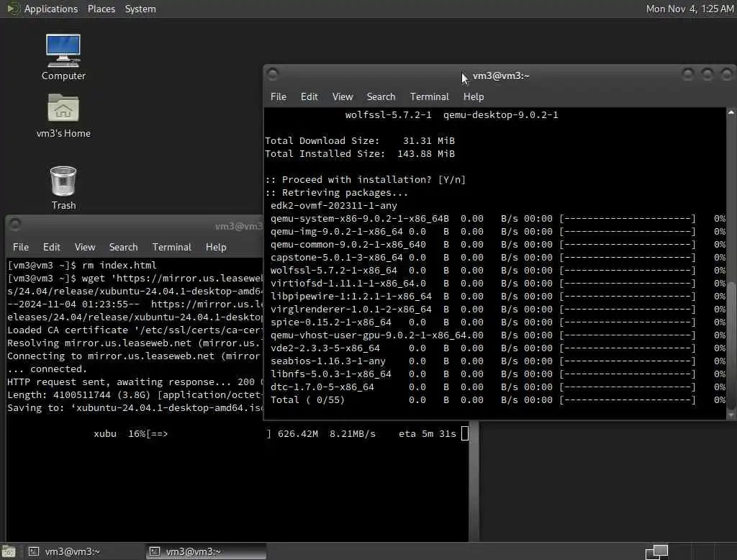Switch to second vm3@vm3:~ taskbar button

207,551
